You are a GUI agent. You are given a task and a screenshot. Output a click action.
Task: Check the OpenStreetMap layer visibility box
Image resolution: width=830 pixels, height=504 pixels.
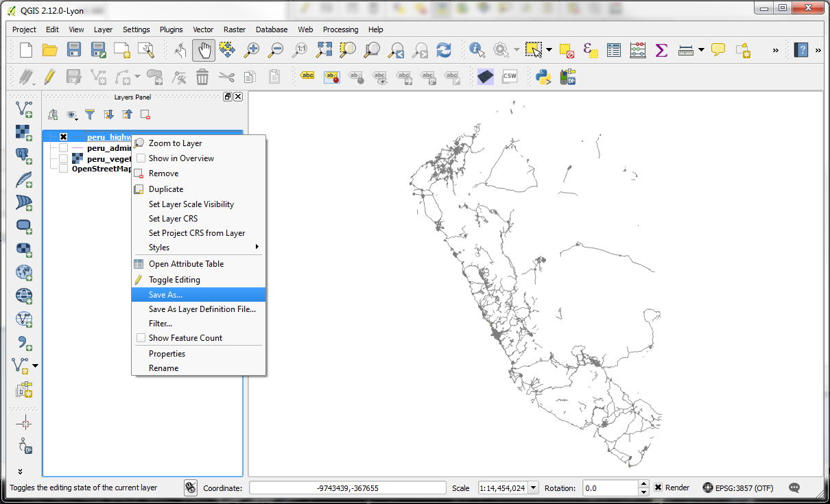(x=63, y=169)
